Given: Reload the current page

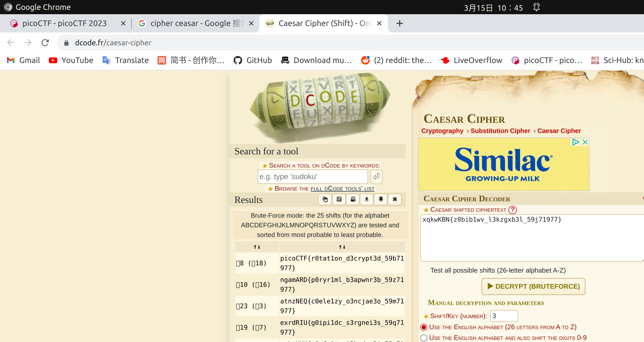Looking at the screenshot, I should click(45, 43).
